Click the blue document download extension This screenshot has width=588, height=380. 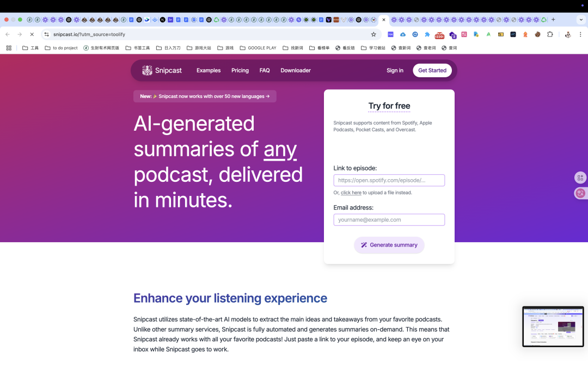(476, 34)
